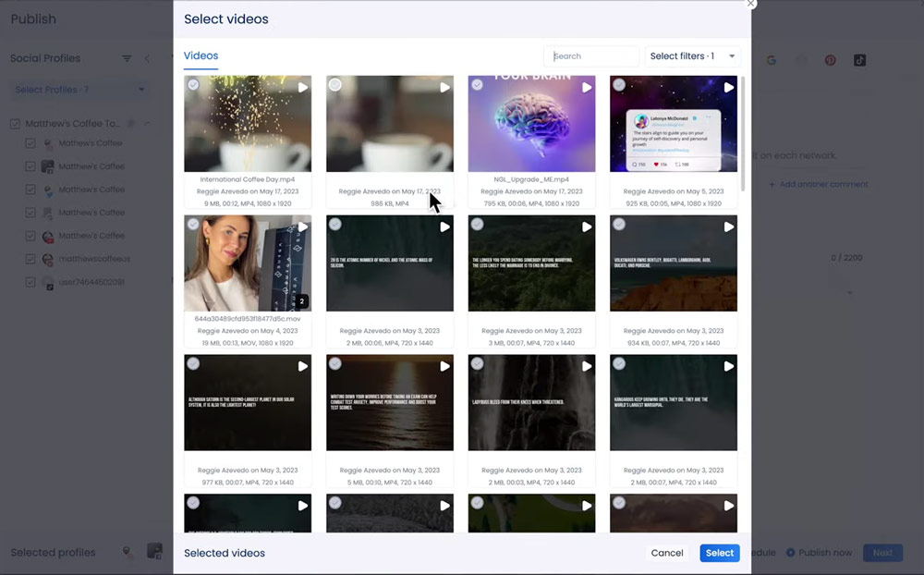Open the Select filters dropdown
Viewport: 924px width, 575px height.
click(692, 56)
